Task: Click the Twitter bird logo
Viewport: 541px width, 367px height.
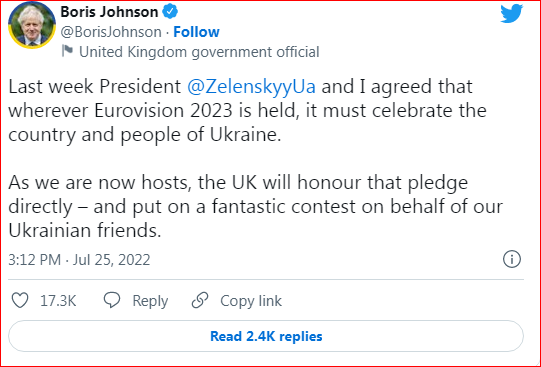Action: point(511,13)
